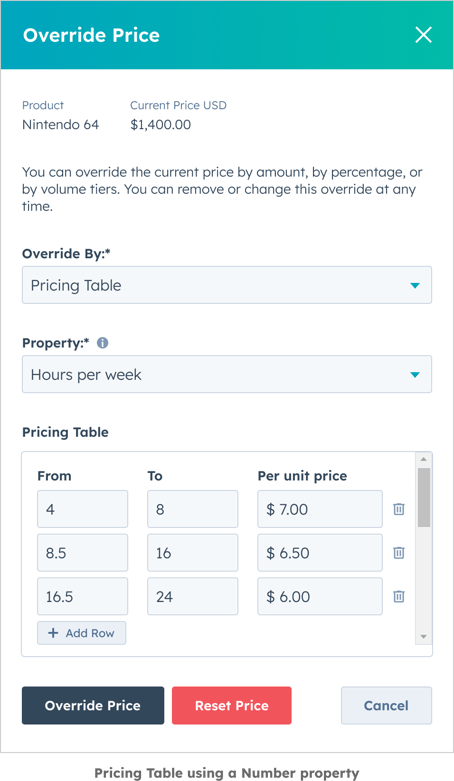454x781 pixels.
Task: Click the pricing table scrollbar down arrow
Action: 424,637
